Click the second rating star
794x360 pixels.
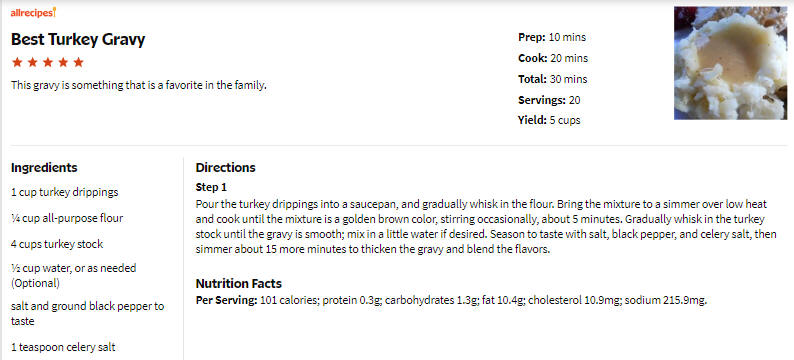(x=32, y=62)
